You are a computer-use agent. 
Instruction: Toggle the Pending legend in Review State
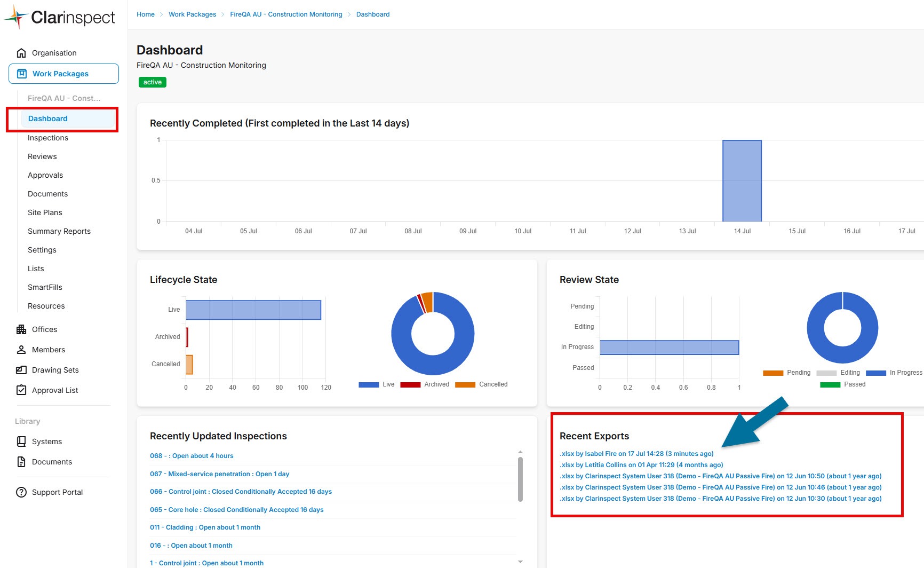click(x=787, y=373)
